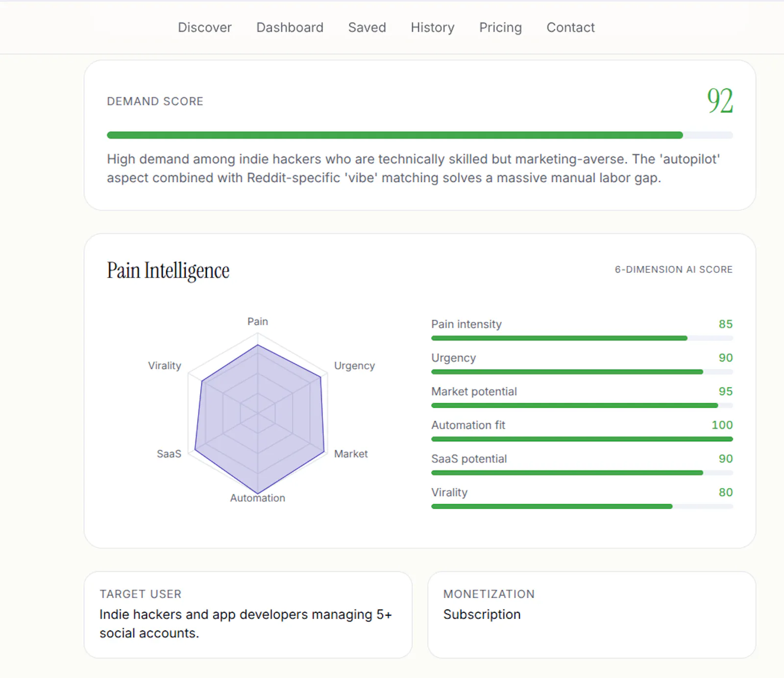Image resolution: width=784 pixels, height=678 pixels.
Task: Click the Virality score bar
Action: (x=582, y=506)
